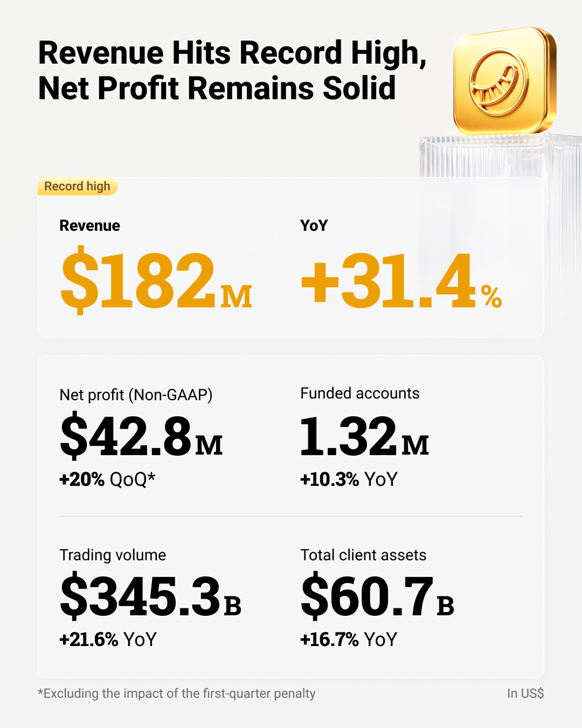
Task: Click the Funded accounts label
Action: point(359,393)
